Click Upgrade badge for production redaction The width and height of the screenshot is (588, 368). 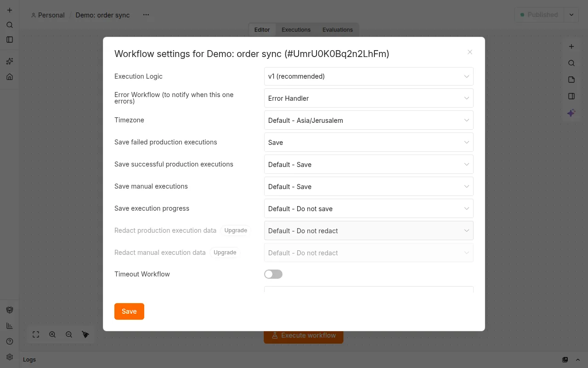coord(236,230)
